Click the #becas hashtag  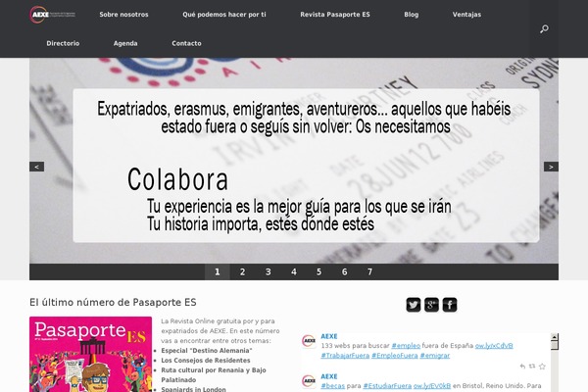click(332, 386)
